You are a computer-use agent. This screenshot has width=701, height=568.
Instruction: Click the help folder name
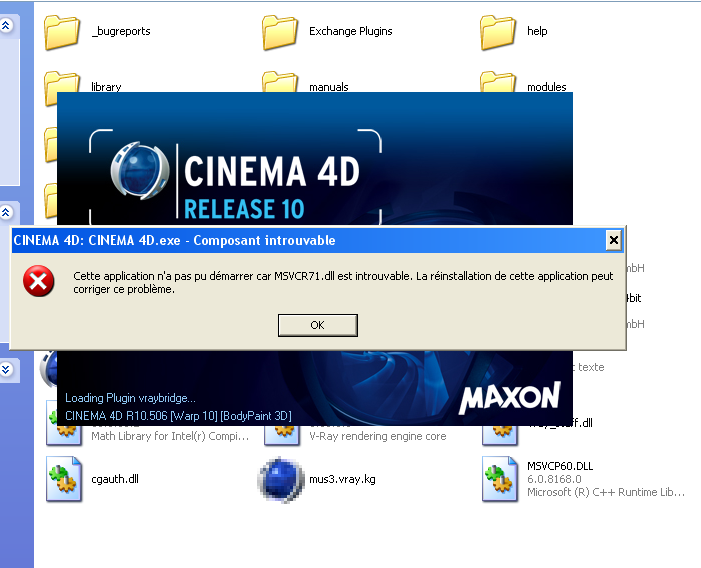point(537,31)
